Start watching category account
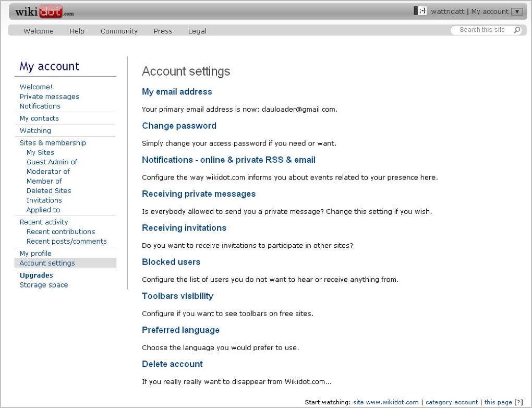Viewport: 532px width, 408px height. point(452,402)
